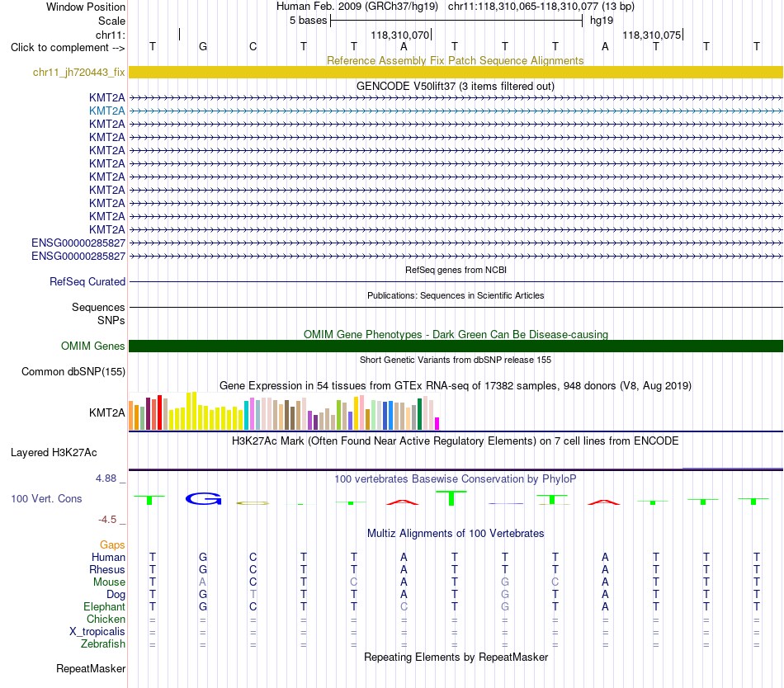Image resolution: width=784 pixels, height=688 pixels.
Task: Select the X_tropicalis species label
Action: click(97, 632)
